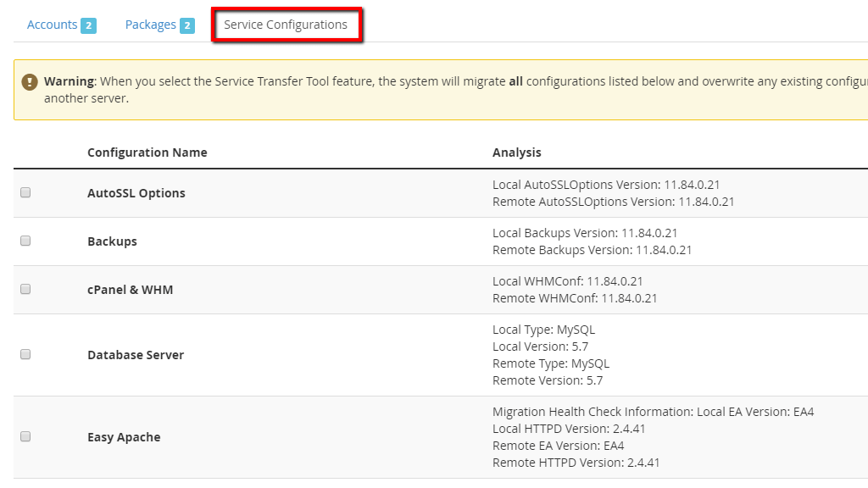Click 'Local Backups Version: 11.84.0.21' text
Viewport: 868px width, 488px height.
click(585, 233)
